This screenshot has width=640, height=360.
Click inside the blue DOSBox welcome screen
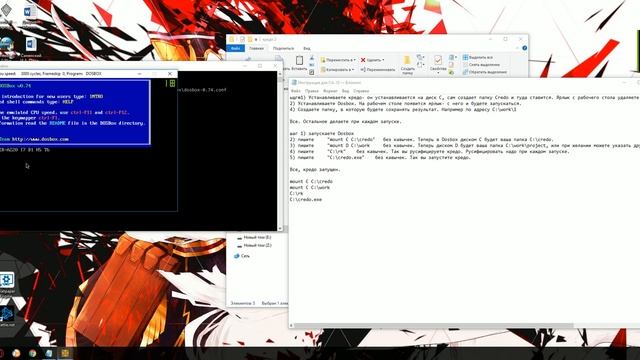75,112
